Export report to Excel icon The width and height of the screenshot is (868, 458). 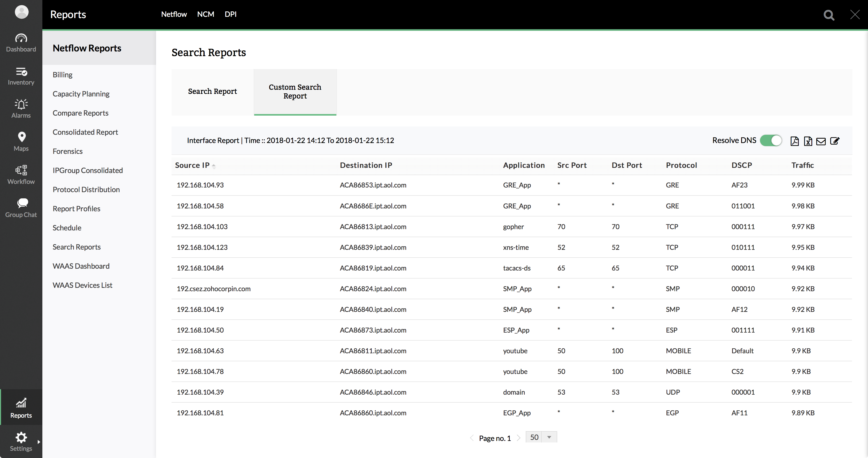pos(808,141)
